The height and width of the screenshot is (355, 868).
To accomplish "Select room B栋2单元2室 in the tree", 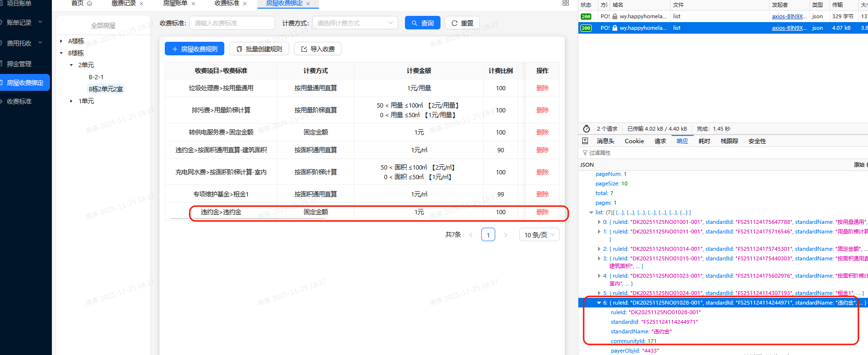I will click(x=106, y=89).
